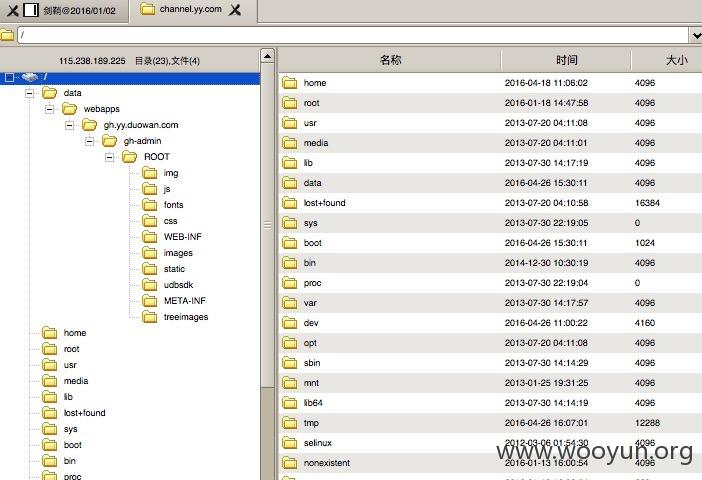Select the treeimages folder icon in tree
702x480 pixels.
(x=150, y=317)
